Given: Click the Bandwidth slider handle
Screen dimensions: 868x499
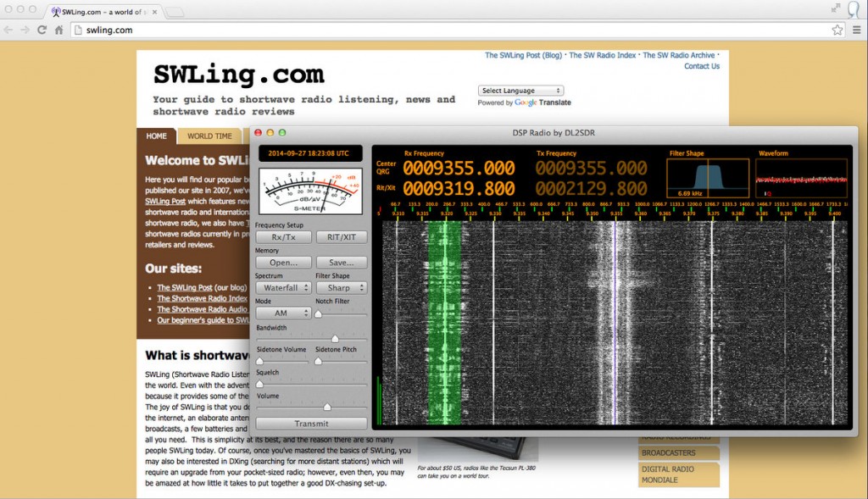Looking at the screenshot, I should pyautogui.click(x=335, y=339).
